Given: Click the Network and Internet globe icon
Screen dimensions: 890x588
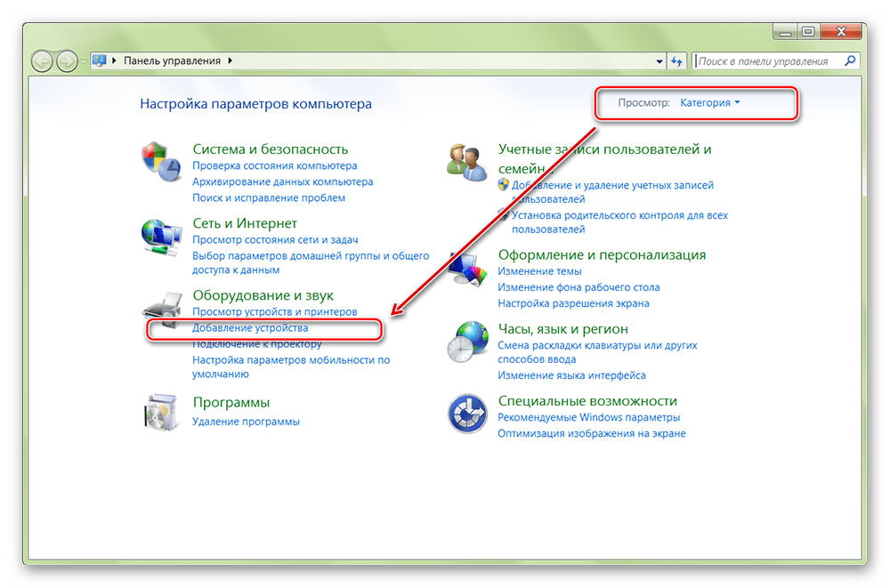Looking at the screenshot, I should click(160, 236).
